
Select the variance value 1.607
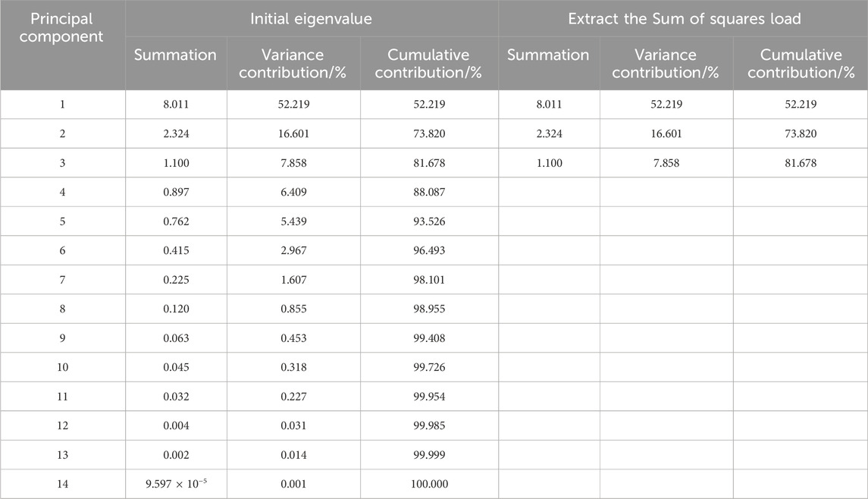[293, 280]
